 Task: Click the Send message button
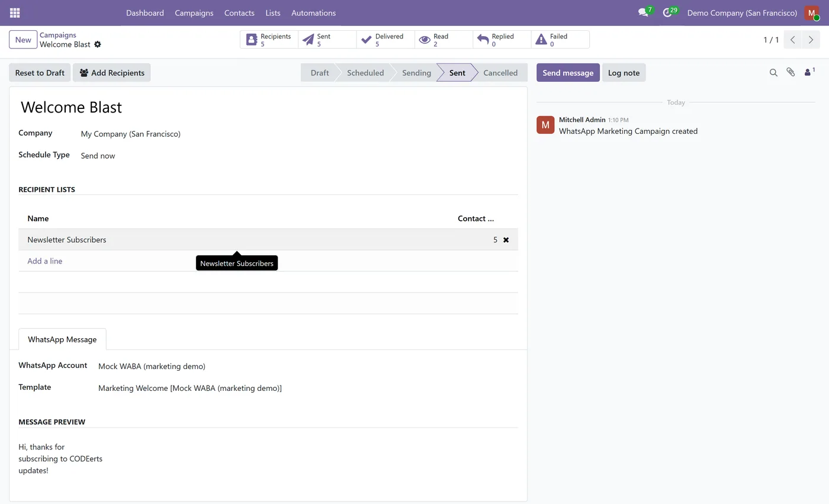click(x=568, y=73)
